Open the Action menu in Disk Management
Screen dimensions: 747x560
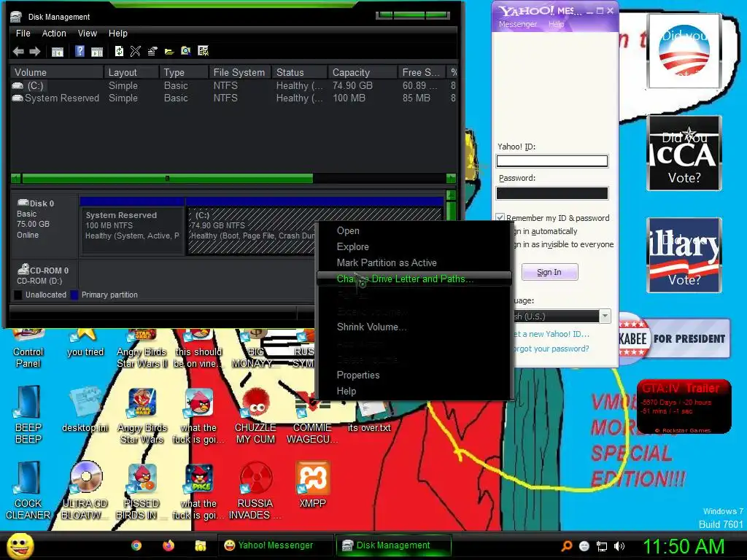click(x=54, y=34)
